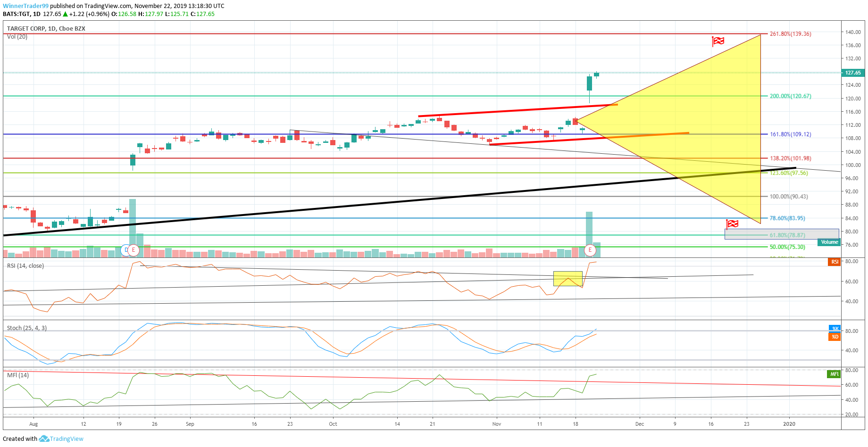Click the 161.80%(109.12) Fibonacci label
This screenshot has height=447, width=868.
pyautogui.click(x=791, y=134)
